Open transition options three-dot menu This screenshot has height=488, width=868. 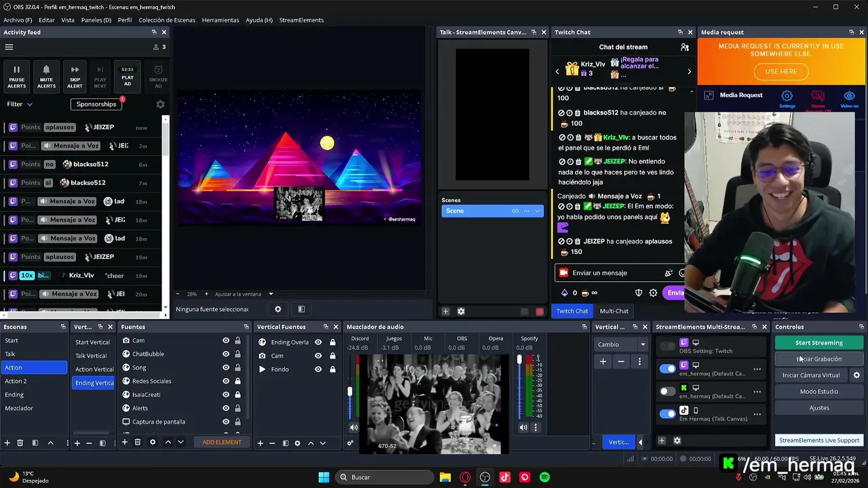(x=639, y=362)
